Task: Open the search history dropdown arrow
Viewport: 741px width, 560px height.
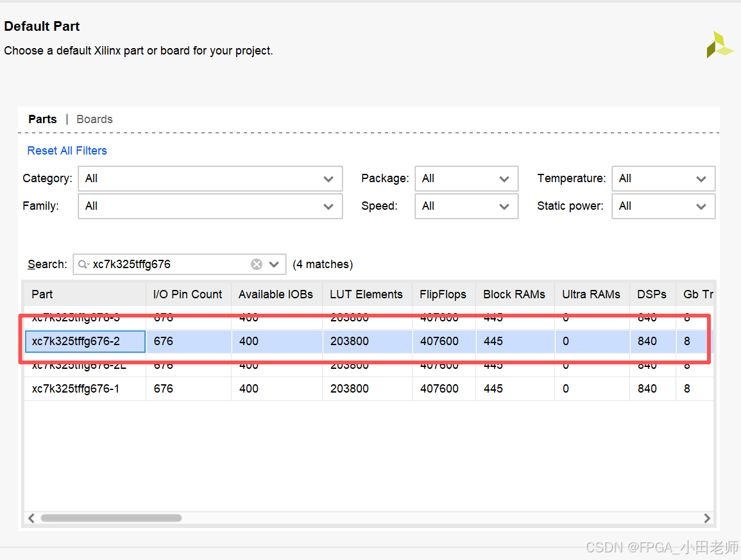Action: pyautogui.click(x=274, y=264)
